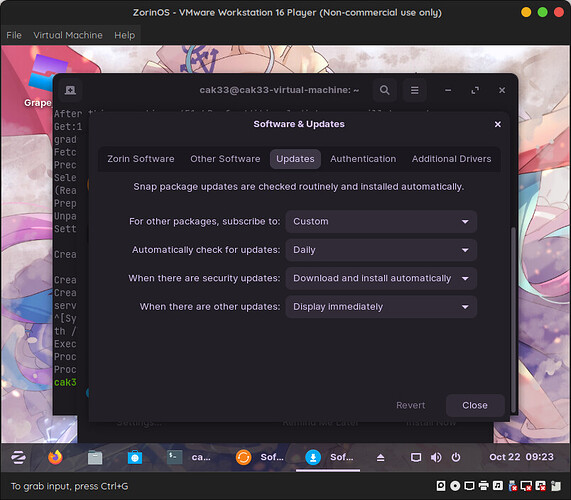This screenshot has width=571, height=500.
Task: Click the VMware disconnected display status icon
Action: coord(527,486)
